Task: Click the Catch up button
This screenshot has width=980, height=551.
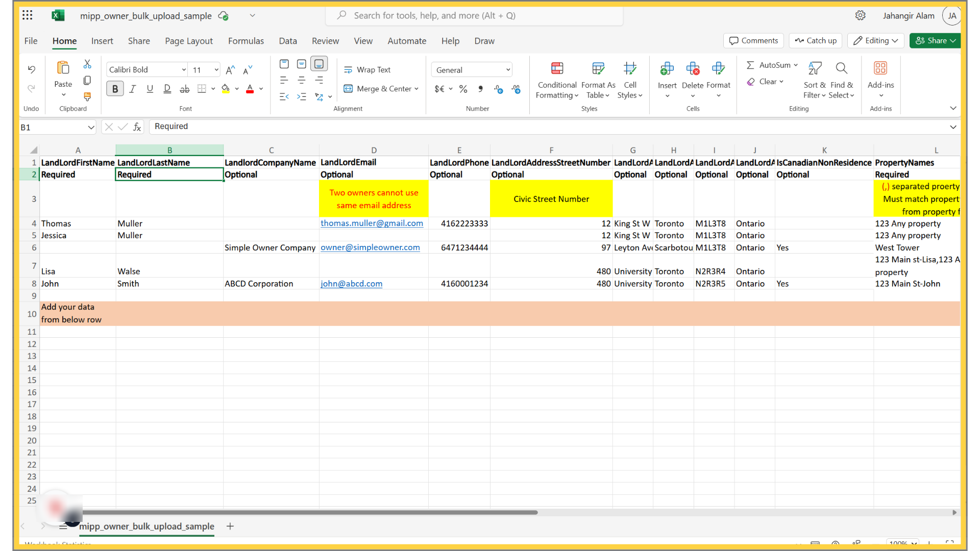Action: point(816,41)
